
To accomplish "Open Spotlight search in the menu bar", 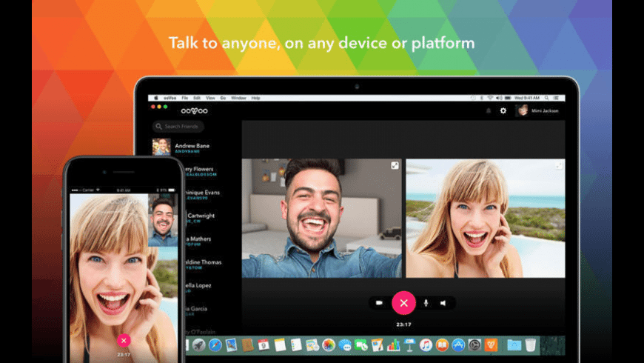I will tap(547, 99).
